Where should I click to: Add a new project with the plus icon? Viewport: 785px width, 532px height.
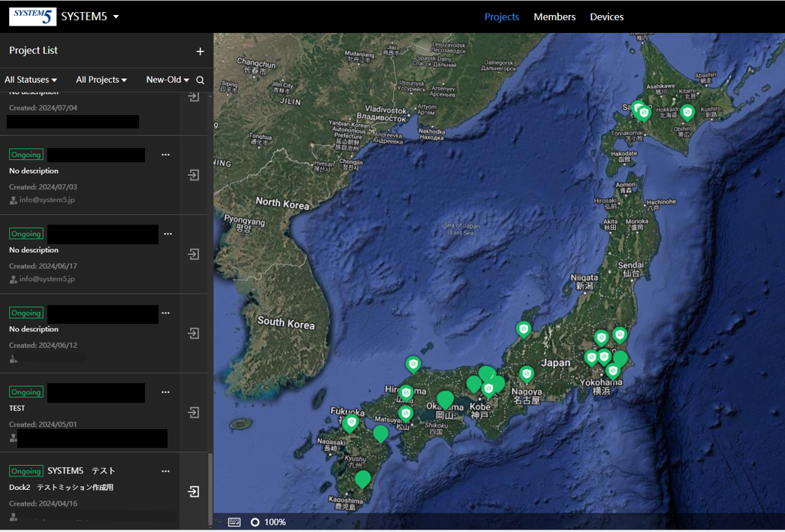(201, 51)
